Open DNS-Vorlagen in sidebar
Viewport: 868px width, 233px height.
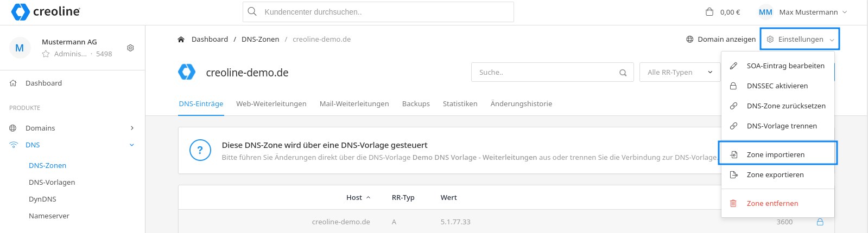point(52,182)
